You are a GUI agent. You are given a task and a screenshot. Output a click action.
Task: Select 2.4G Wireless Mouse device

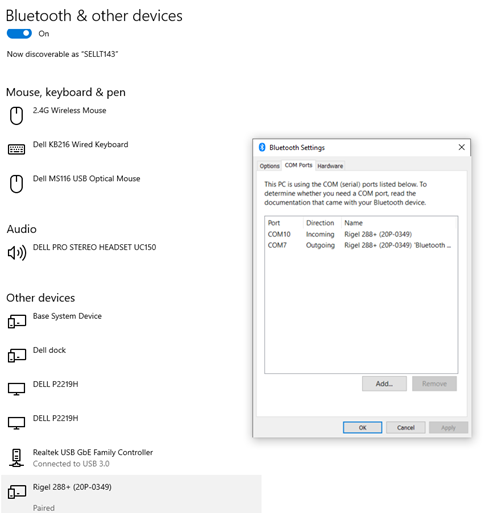click(x=69, y=111)
